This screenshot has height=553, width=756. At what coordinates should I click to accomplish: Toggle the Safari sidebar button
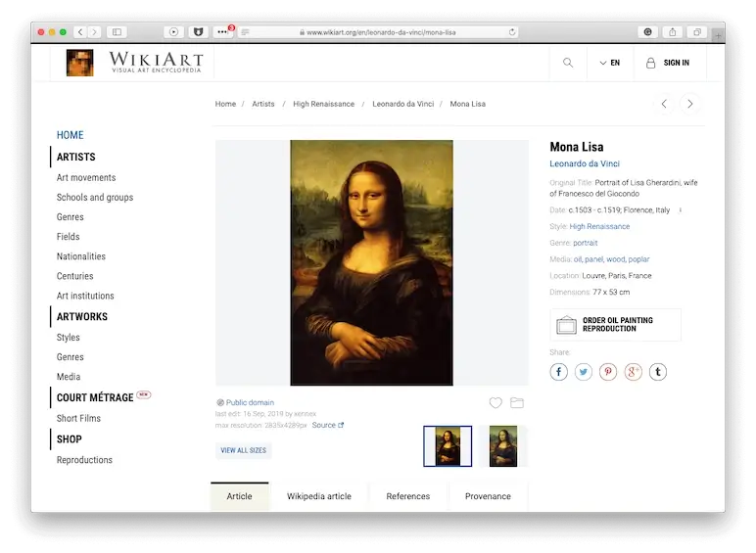pyautogui.click(x=117, y=32)
